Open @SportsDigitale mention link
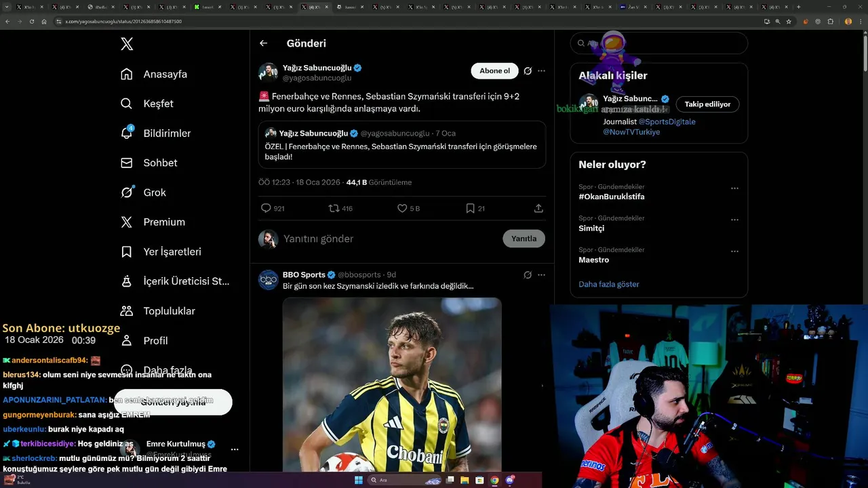This screenshot has height=488, width=868. click(x=667, y=122)
